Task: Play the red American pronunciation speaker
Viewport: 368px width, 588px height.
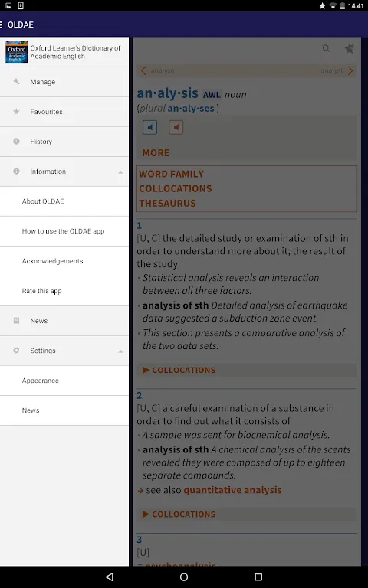Action: pyautogui.click(x=176, y=128)
